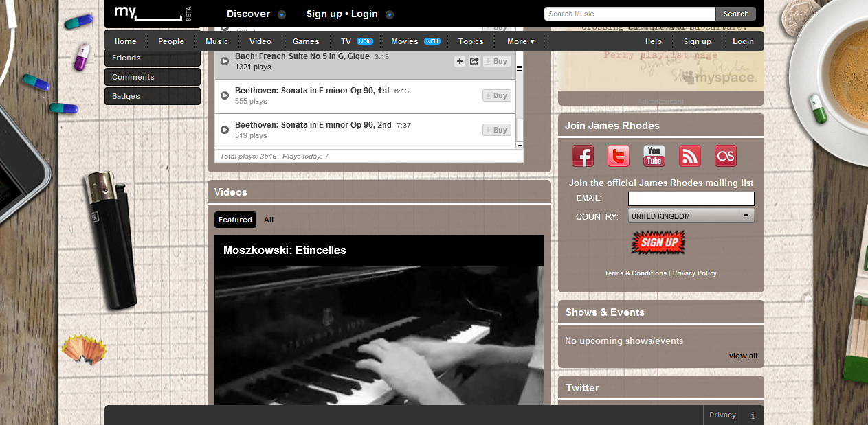Viewport: 868px width, 425px height.
Task: Play Beethoven Sonata Op 90, 2nd
Action: (x=225, y=130)
